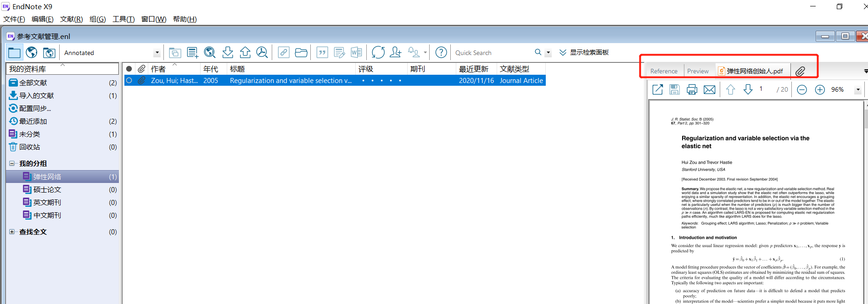Sort by 标题 column header

291,69
